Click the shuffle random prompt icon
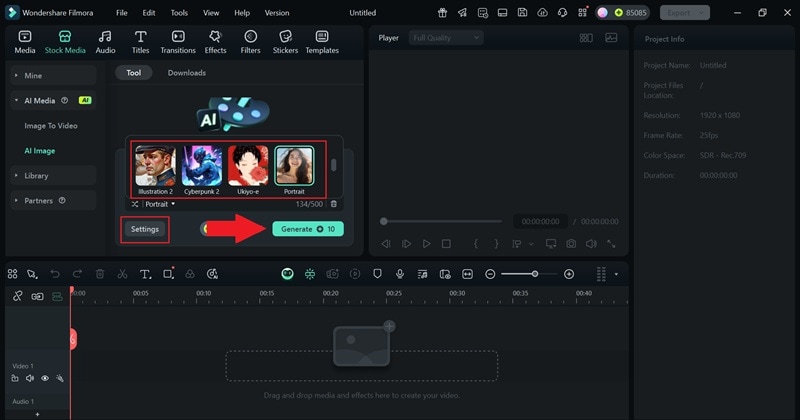 tap(135, 204)
